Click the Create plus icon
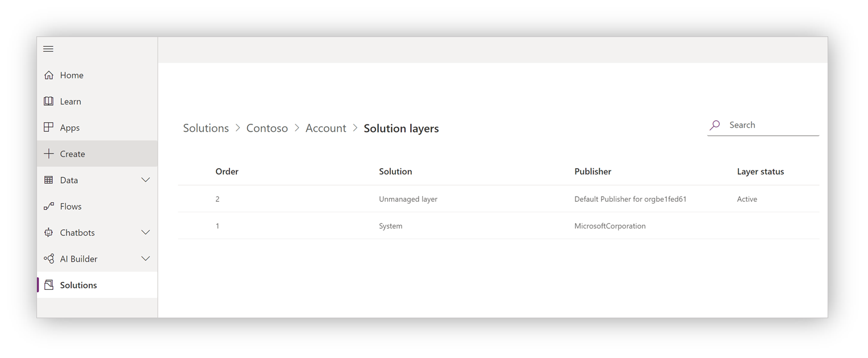868x358 pixels. click(x=49, y=153)
